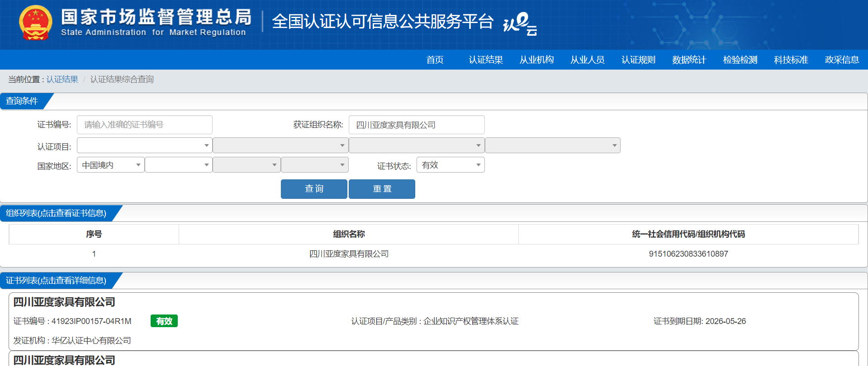Focus the 证书编号 input field
Image resolution: width=868 pixels, height=366 pixels.
coord(145,125)
